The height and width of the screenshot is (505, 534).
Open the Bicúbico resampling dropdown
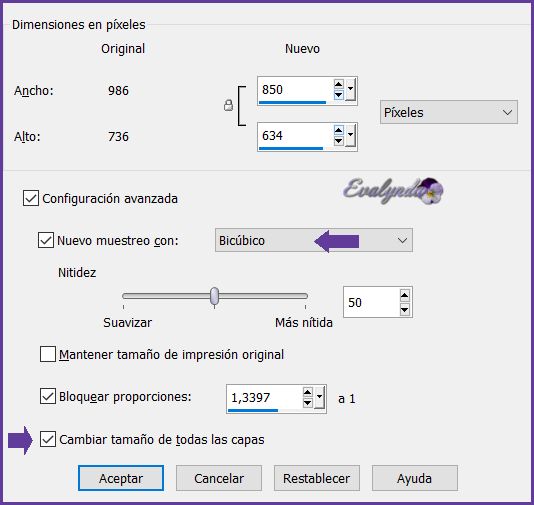[314, 240]
